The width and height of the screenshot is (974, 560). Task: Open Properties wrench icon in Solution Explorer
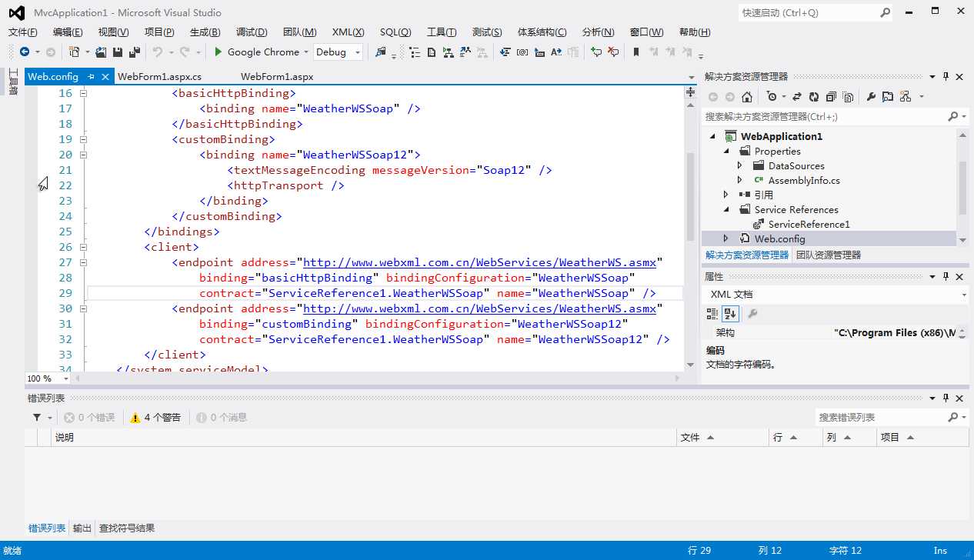[x=871, y=97]
